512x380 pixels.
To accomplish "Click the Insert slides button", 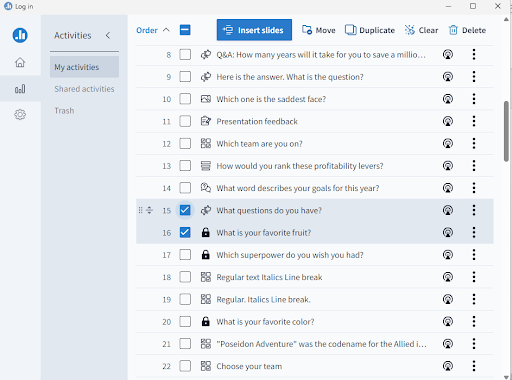I will 254,30.
